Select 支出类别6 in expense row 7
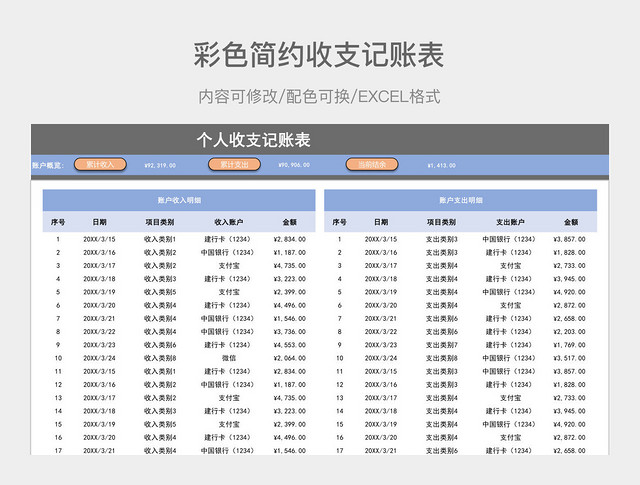Viewport: 640px width, 485px height. coord(442,318)
